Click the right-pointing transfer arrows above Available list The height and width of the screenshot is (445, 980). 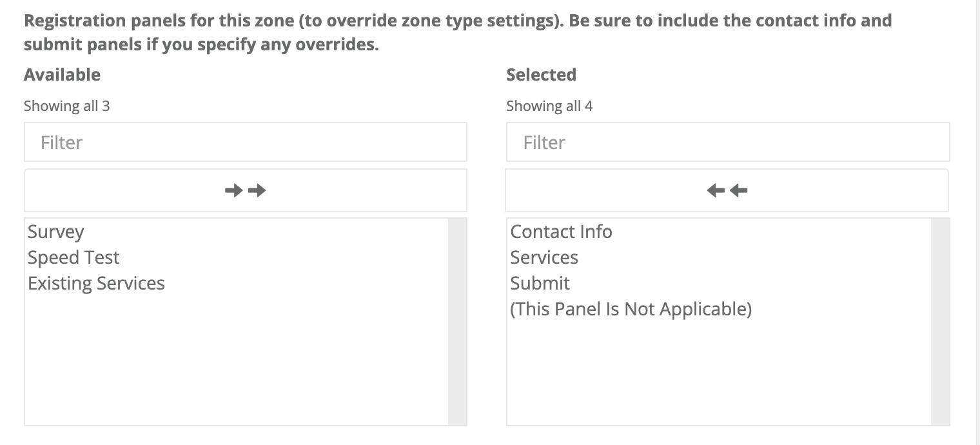245,190
